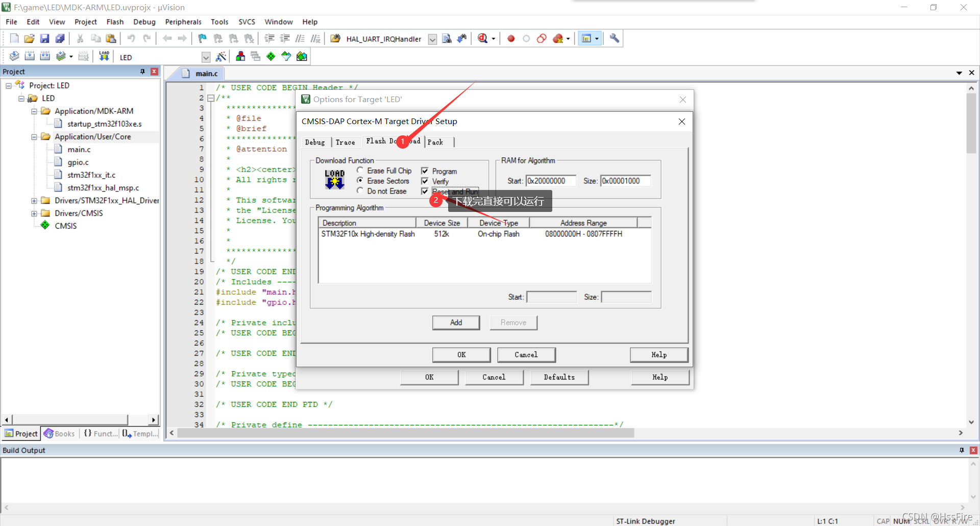This screenshot has height=526, width=980.
Task: Click the Find in Files icon
Action: [x=335, y=38]
